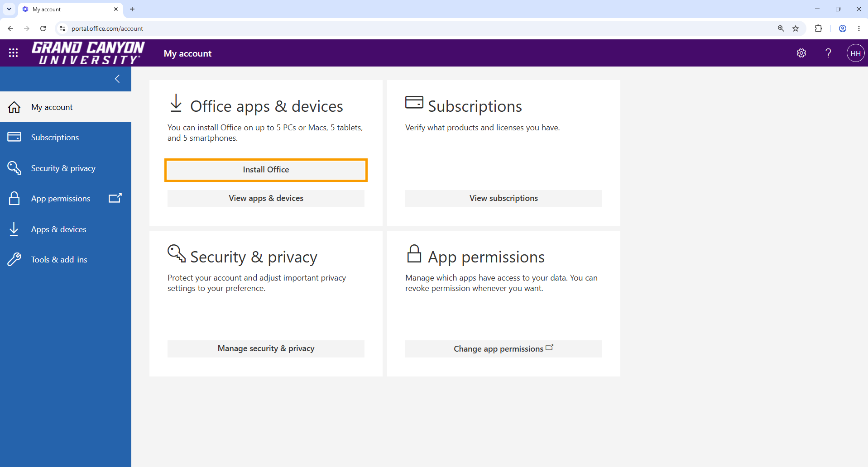Screen dimensions: 868x467
Task: Click the Subscriptions card heading
Action: 475,106
